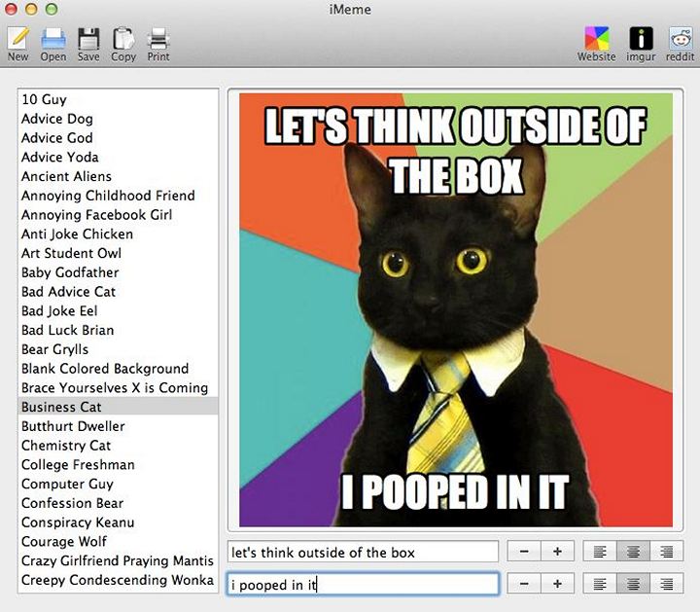This screenshot has width=700, height=612.
Task: Right-align the bottom caption text
Action: [667, 584]
